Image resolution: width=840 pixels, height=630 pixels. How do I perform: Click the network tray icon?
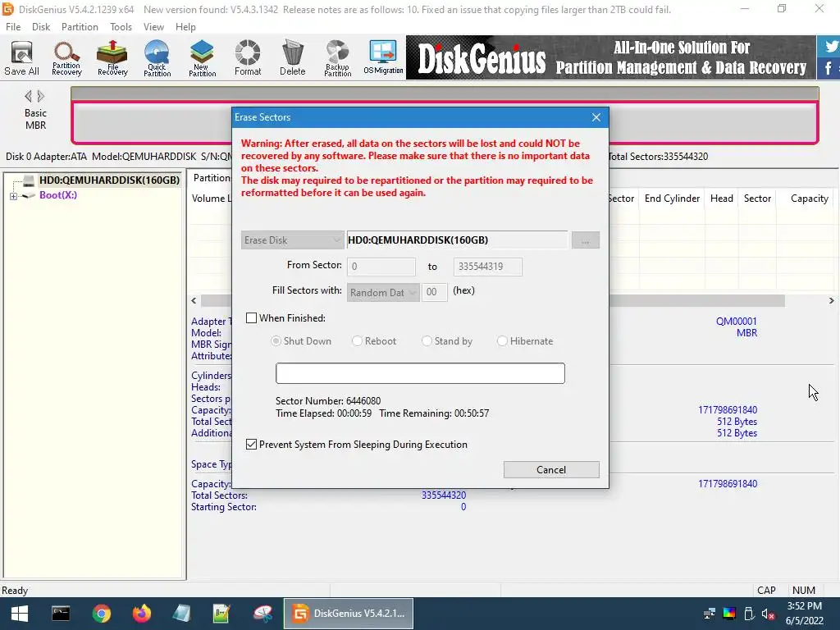(710, 614)
